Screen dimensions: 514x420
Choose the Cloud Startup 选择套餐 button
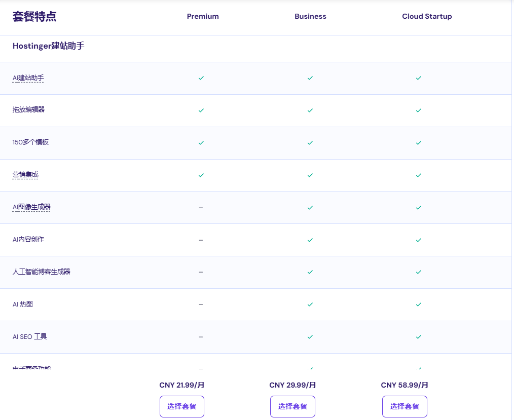[405, 406]
